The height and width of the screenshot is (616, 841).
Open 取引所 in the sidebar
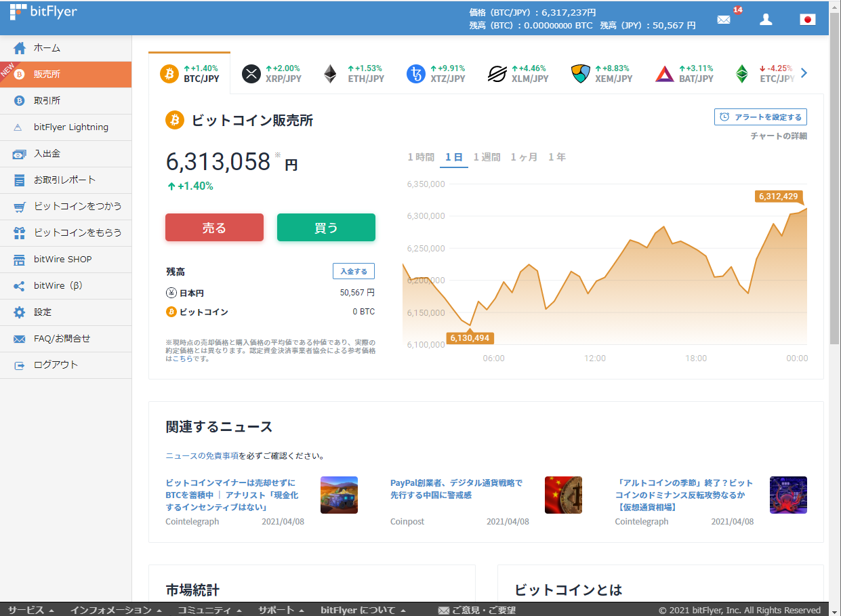pos(66,101)
